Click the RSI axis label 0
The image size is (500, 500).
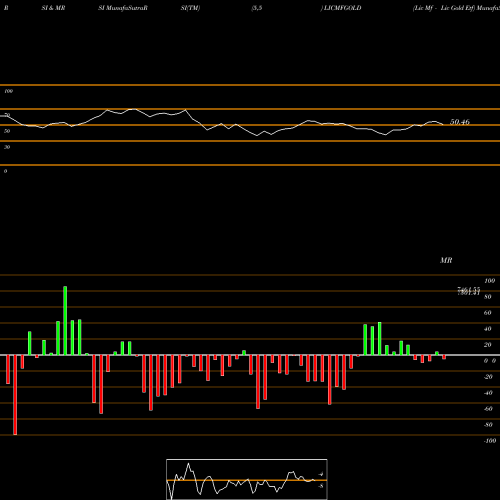5,171
